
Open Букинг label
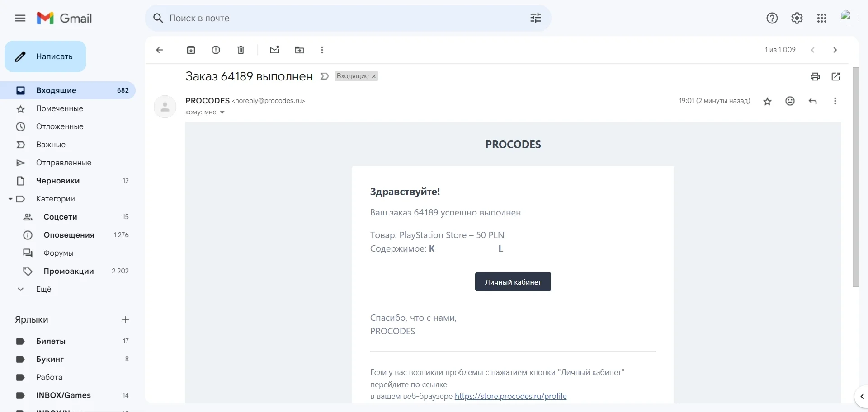pos(68,359)
